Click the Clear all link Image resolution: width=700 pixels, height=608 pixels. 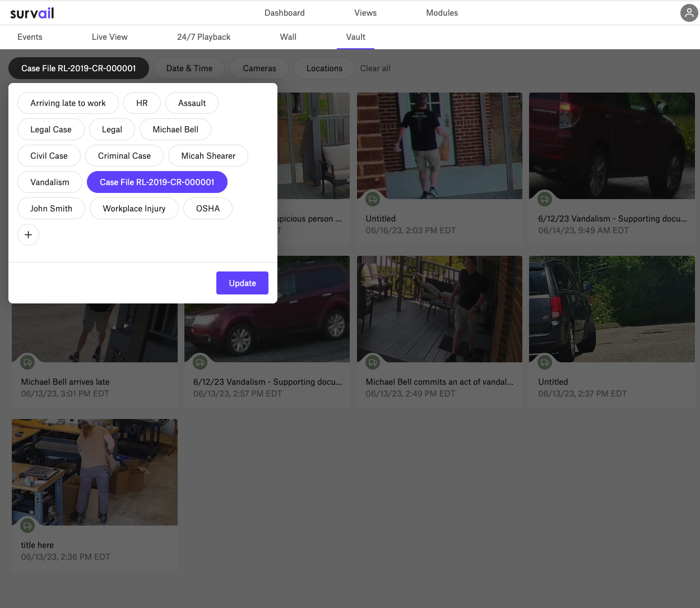coord(376,68)
